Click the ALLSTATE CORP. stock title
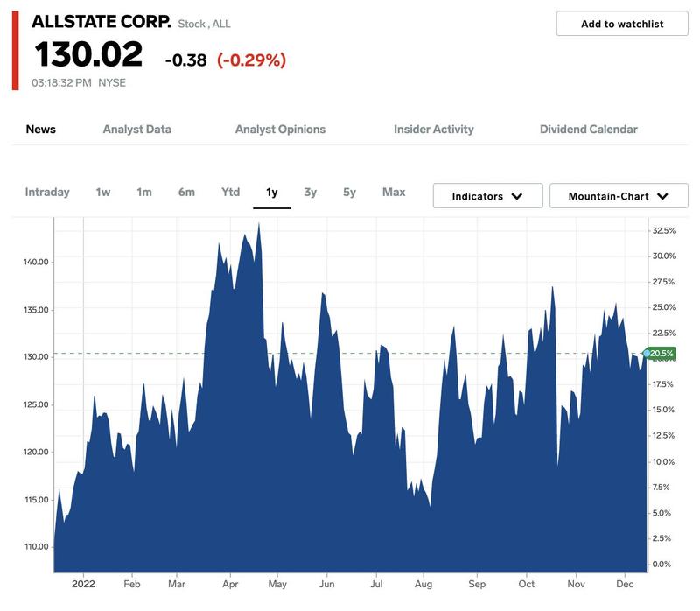This screenshot has height=611, width=700. [x=101, y=22]
